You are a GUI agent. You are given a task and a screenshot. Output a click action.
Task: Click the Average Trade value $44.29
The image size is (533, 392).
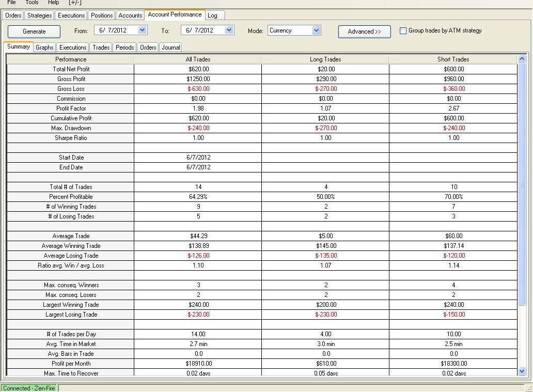tap(199, 236)
